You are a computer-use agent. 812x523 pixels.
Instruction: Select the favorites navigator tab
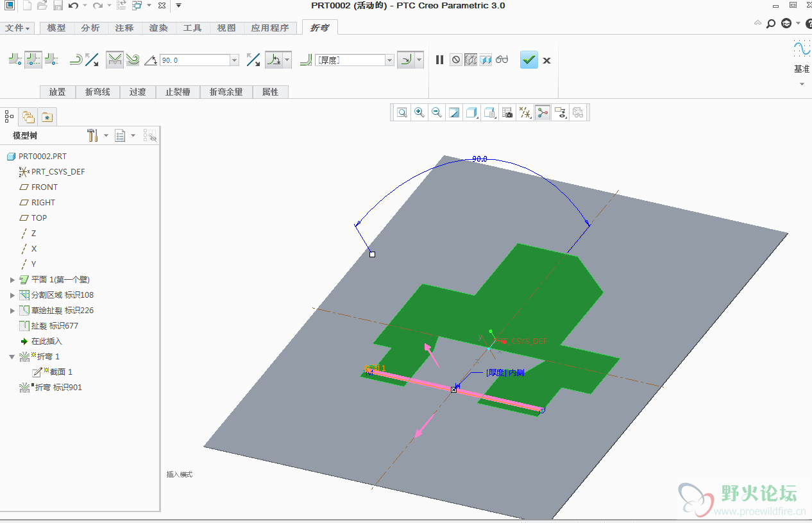47,116
